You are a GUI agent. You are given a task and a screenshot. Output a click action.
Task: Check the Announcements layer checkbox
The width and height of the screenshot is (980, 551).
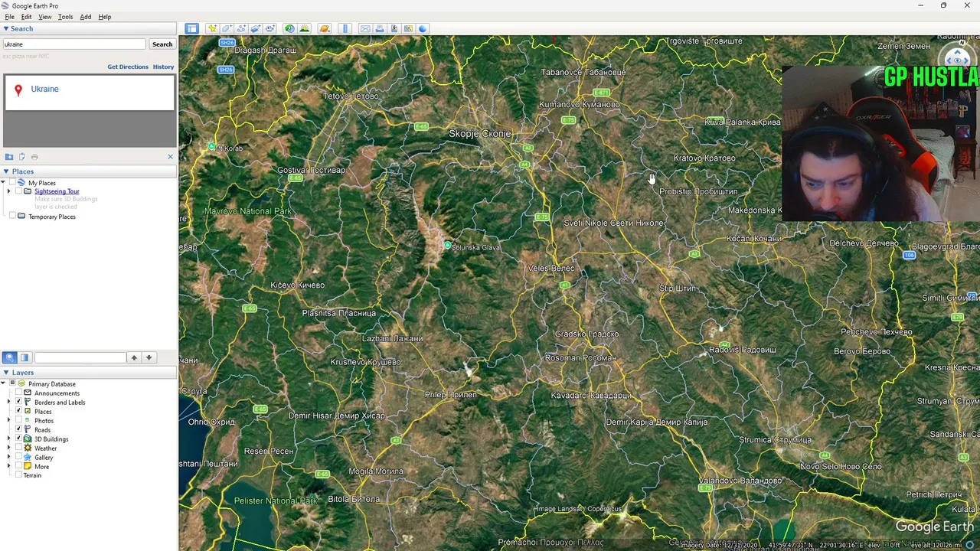click(x=18, y=393)
